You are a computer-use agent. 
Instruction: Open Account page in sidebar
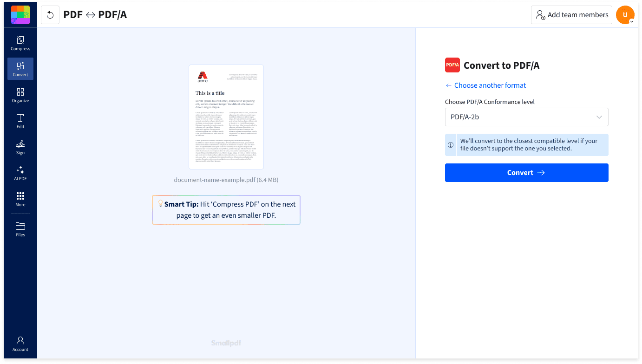pos(20,344)
